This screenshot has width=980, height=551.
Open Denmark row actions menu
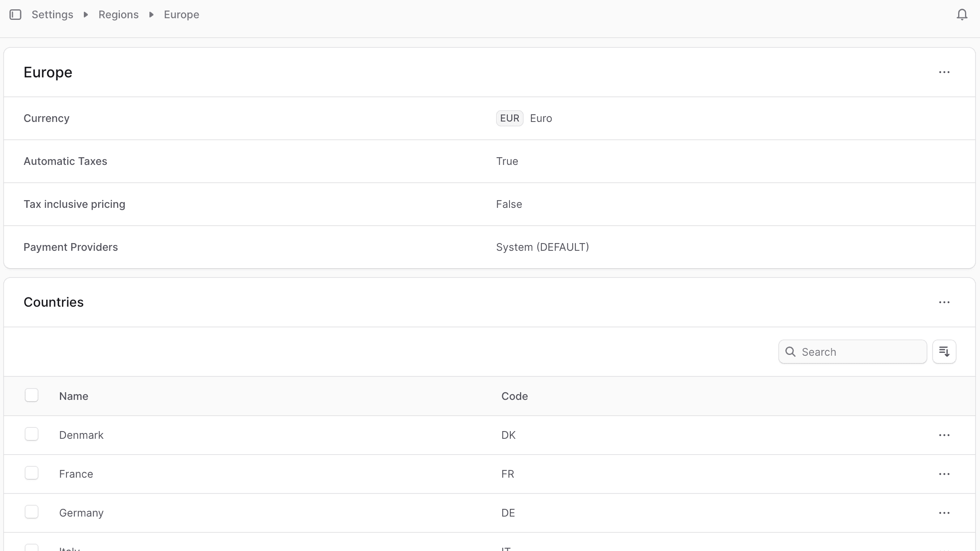pyautogui.click(x=944, y=435)
